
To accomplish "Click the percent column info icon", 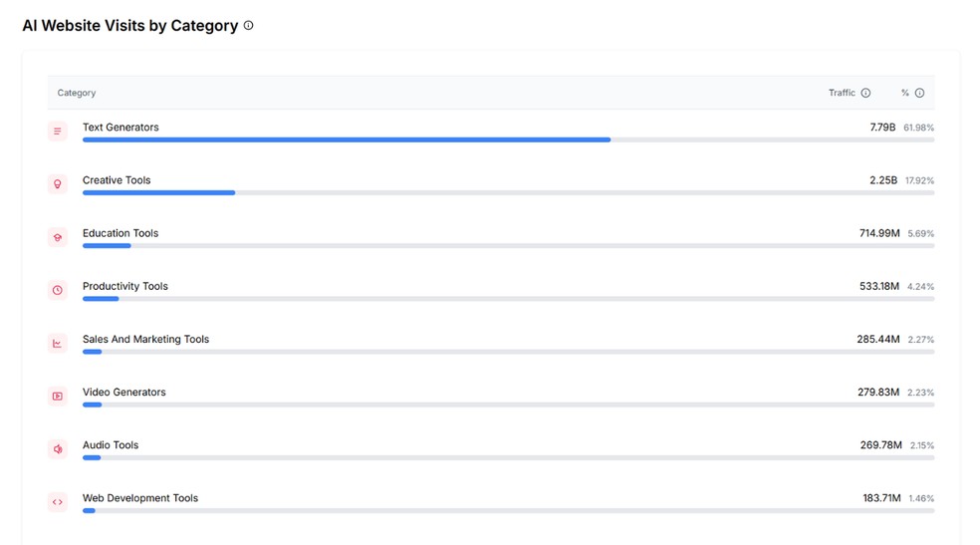I will (x=919, y=93).
